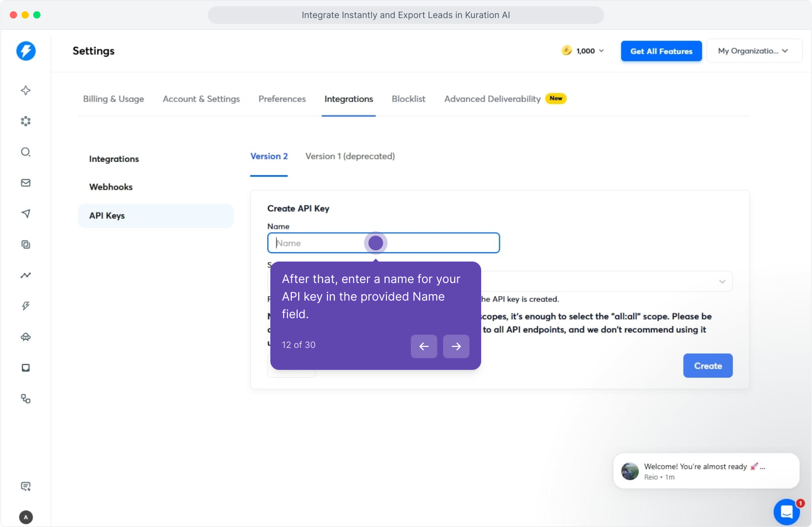Screen dimensions: 812x527
Task: Click the gold credits coin icon
Action: 567,50
